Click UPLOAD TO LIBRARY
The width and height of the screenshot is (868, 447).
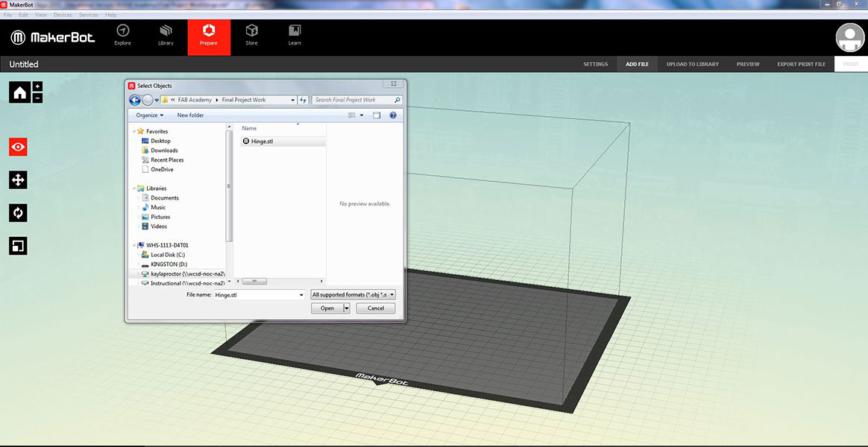point(693,64)
